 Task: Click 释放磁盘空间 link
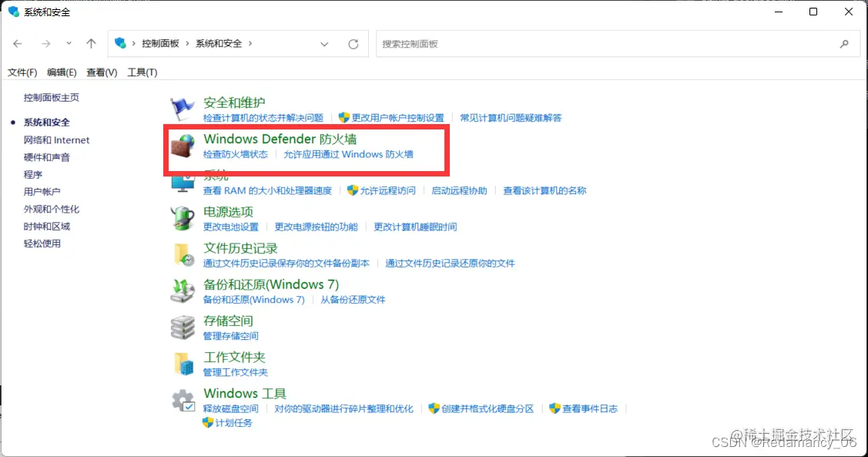click(x=231, y=408)
